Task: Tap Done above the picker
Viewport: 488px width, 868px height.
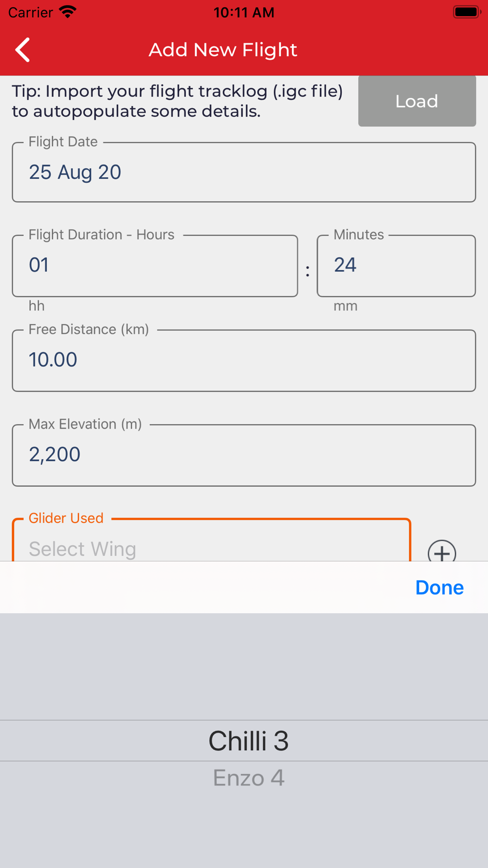Action: 439,587
